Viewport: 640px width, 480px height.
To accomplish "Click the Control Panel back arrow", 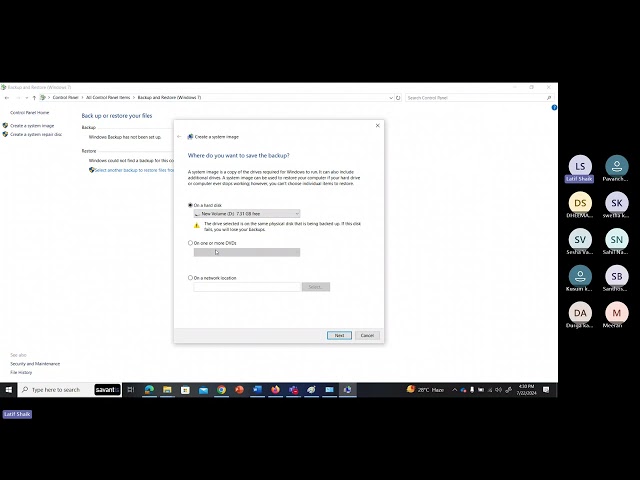I will pyautogui.click(x=7, y=98).
